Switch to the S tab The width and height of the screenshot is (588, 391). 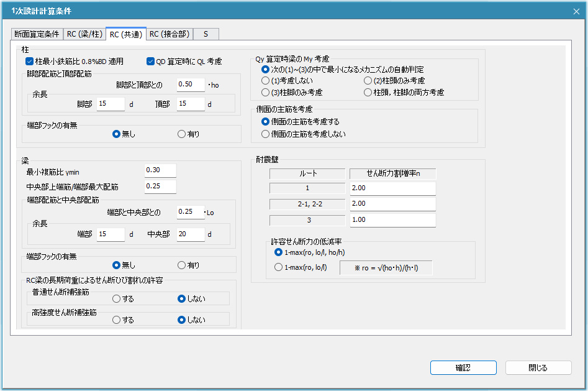(x=206, y=34)
